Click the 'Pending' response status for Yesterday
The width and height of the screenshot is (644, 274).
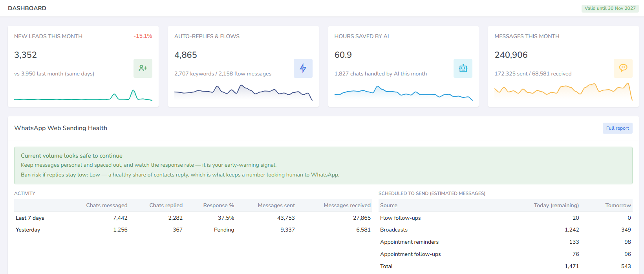224,230
